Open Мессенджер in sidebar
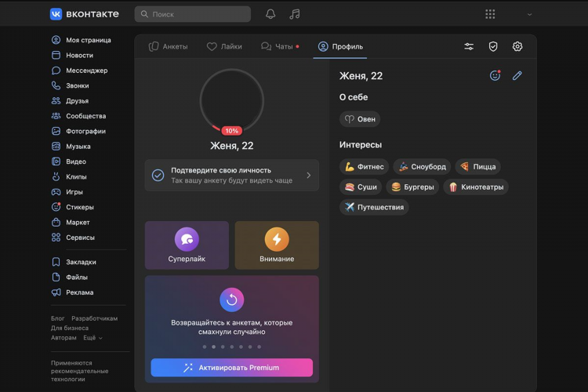Image resolution: width=588 pixels, height=392 pixels. [x=79, y=71]
